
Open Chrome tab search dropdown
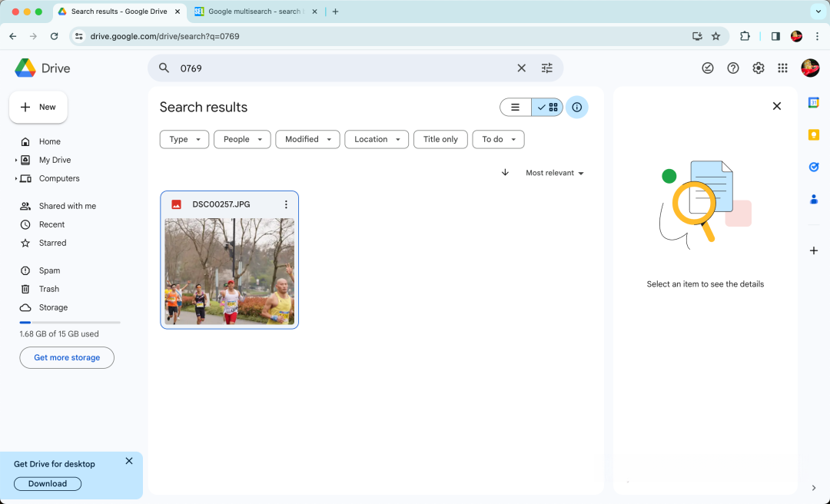click(x=818, y=11)
